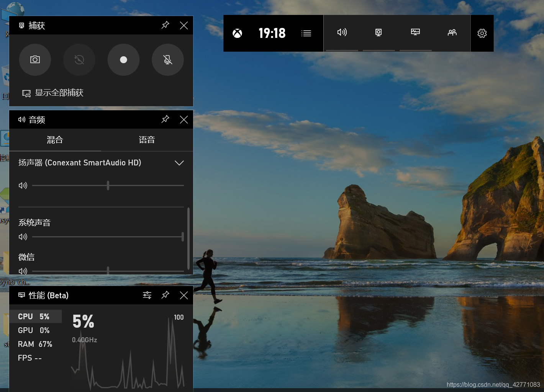Screen dimensions: 544x392
Task: Select the GPU 0% metric
Action: tap(36, 330)
